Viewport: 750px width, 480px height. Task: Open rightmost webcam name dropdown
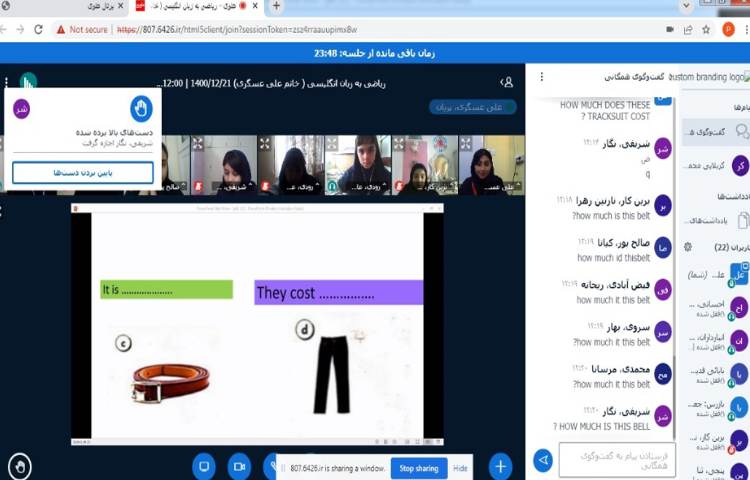pyautogui.click(x=500, y=187)
